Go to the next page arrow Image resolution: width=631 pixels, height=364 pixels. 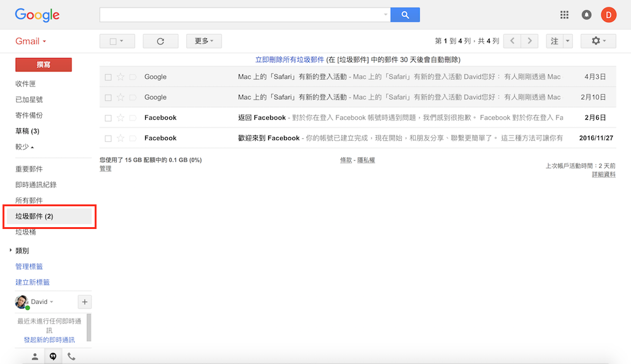coord(531,41)
